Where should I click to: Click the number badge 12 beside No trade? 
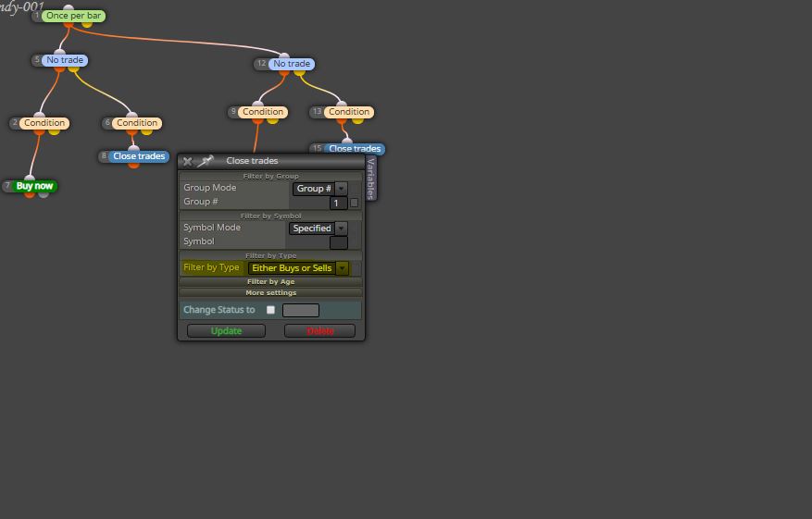point(261,64)
